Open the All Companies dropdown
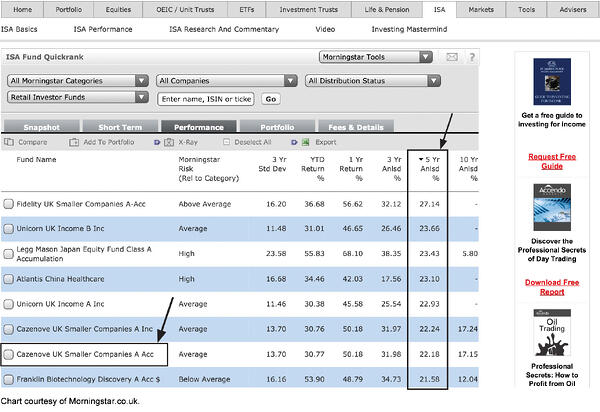600x412 pixels. 227,81
